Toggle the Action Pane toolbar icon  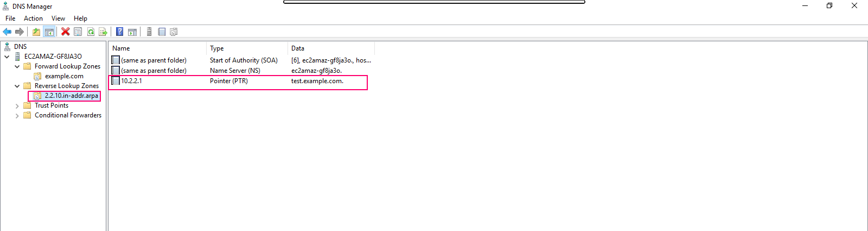click(132, 32)
